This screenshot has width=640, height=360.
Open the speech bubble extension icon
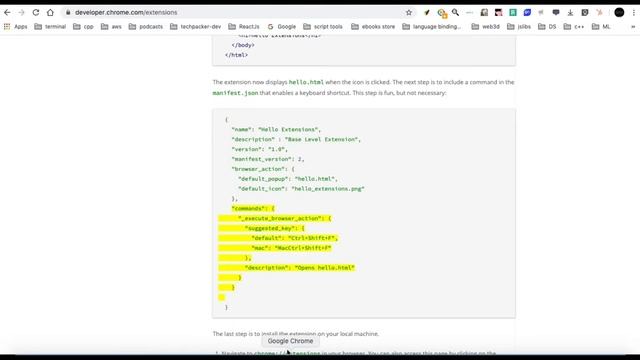point(556,13)
